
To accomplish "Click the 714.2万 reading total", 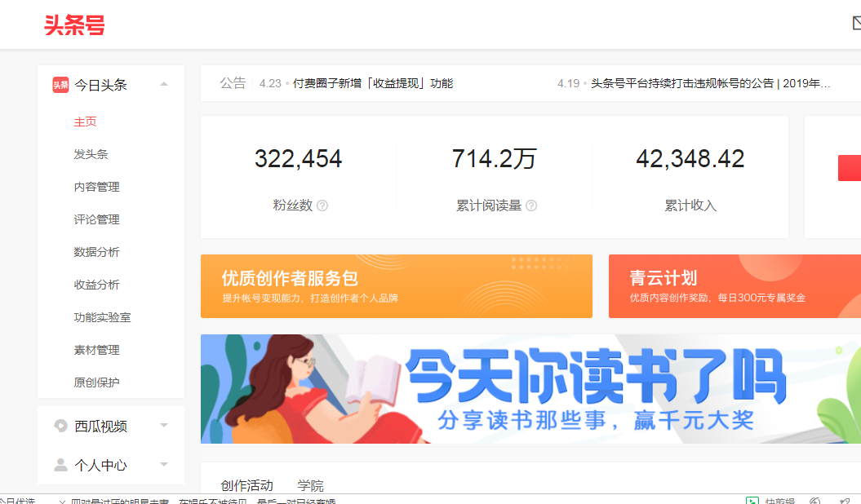I will pyautogui.click(x=495, y=159).
